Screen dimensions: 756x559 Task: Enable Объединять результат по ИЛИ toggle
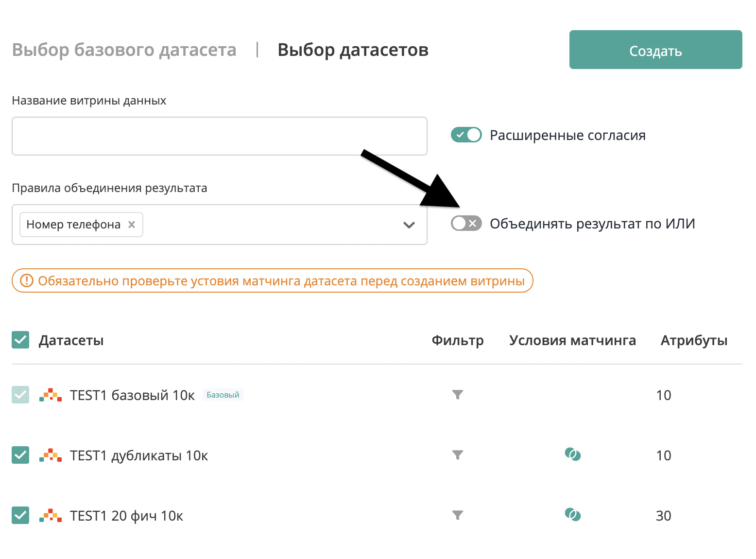466,223
